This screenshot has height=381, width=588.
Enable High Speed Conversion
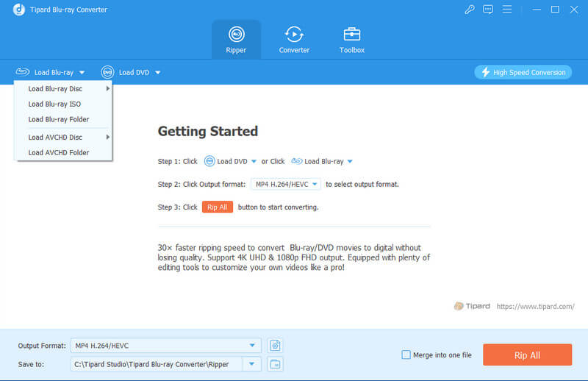(x=523, y=72)
